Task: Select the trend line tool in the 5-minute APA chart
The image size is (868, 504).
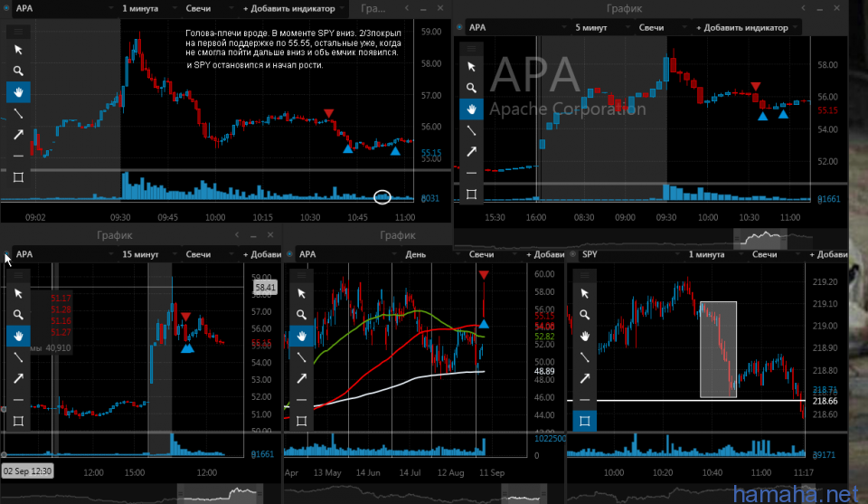Action: coord(471,130)
